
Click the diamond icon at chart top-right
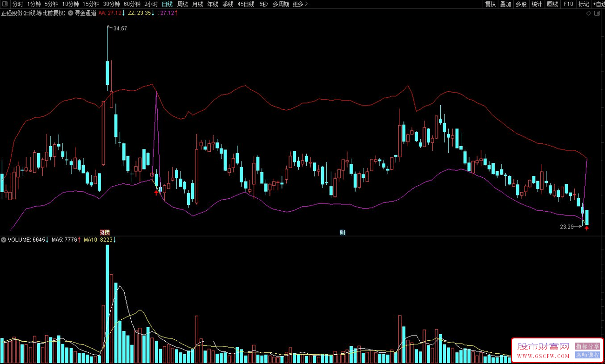pyautogui.click(x=589, y=13)
